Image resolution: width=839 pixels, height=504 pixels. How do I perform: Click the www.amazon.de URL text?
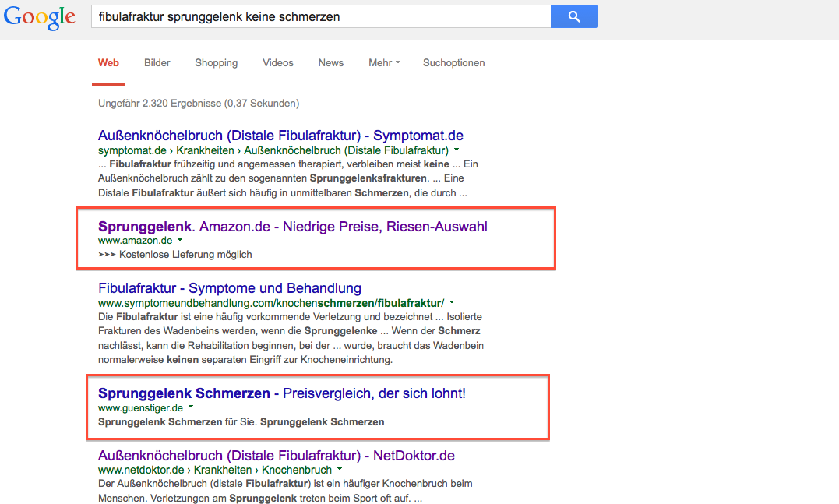[136, 240]
